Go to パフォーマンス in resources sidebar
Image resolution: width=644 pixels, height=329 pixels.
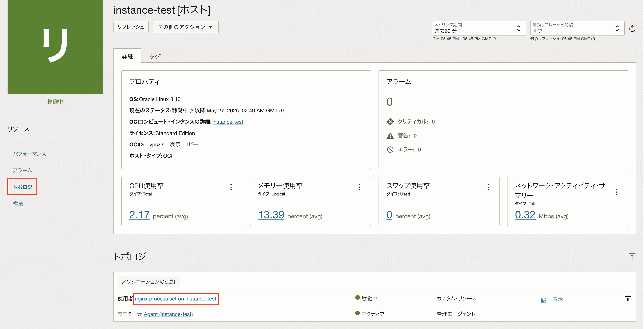(x=29, y=154)
